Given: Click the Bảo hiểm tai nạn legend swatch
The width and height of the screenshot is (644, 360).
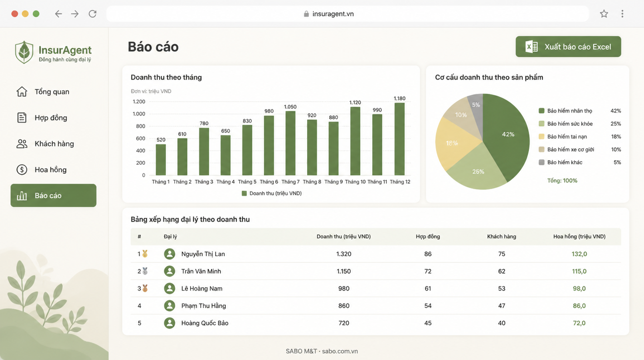Looking at the screenshot, I should [x=541, y=136].
